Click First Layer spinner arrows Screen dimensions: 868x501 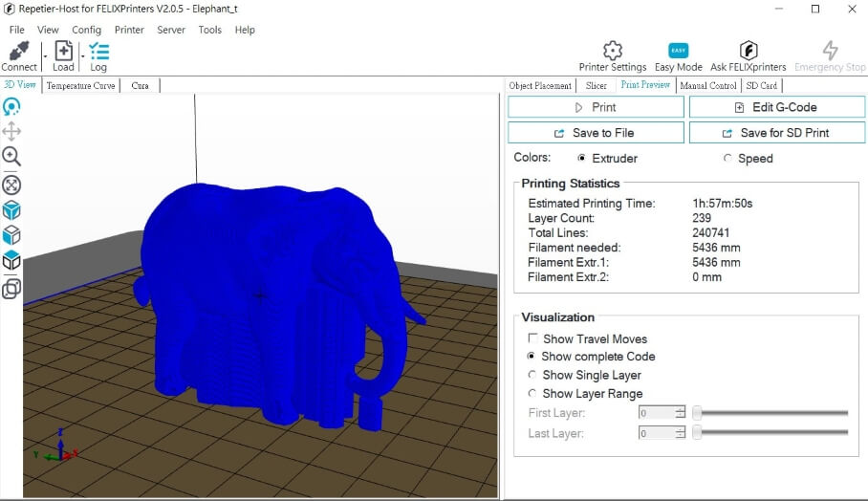click(x=681, y=412)
